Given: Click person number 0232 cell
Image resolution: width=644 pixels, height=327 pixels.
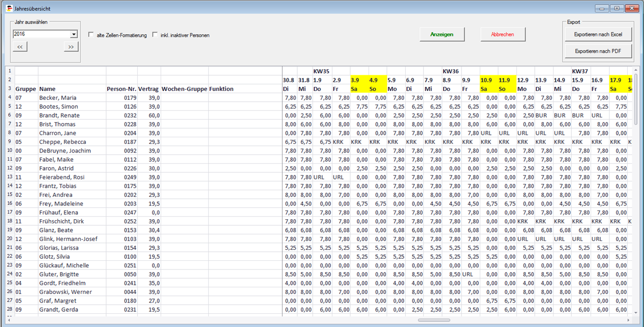Looking at the screenshot, I should [121, 115].
